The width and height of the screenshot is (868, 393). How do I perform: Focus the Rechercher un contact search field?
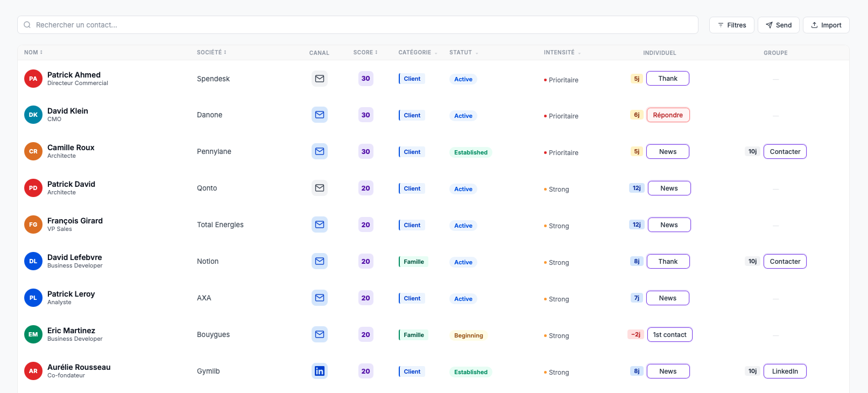click(358, 25)
